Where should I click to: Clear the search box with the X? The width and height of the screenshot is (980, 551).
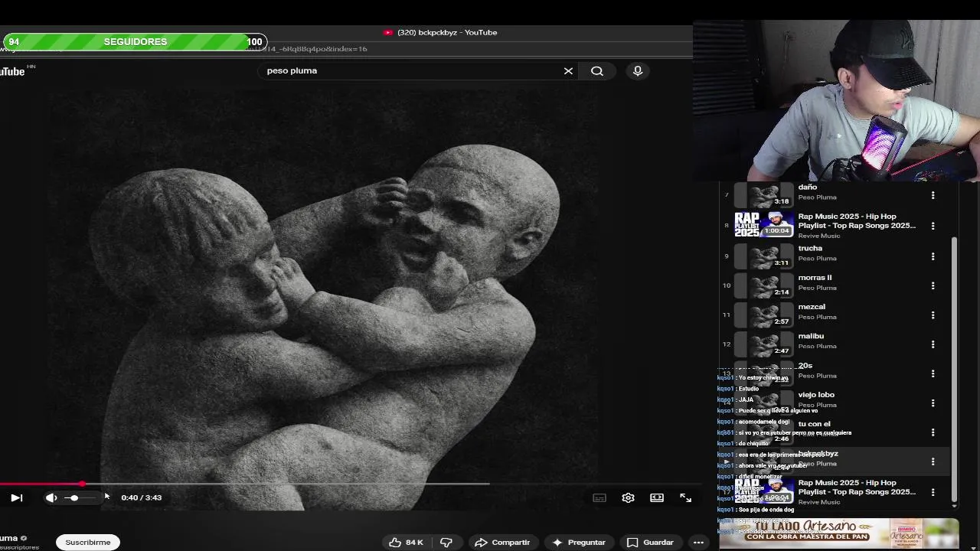tap(568, 70)
